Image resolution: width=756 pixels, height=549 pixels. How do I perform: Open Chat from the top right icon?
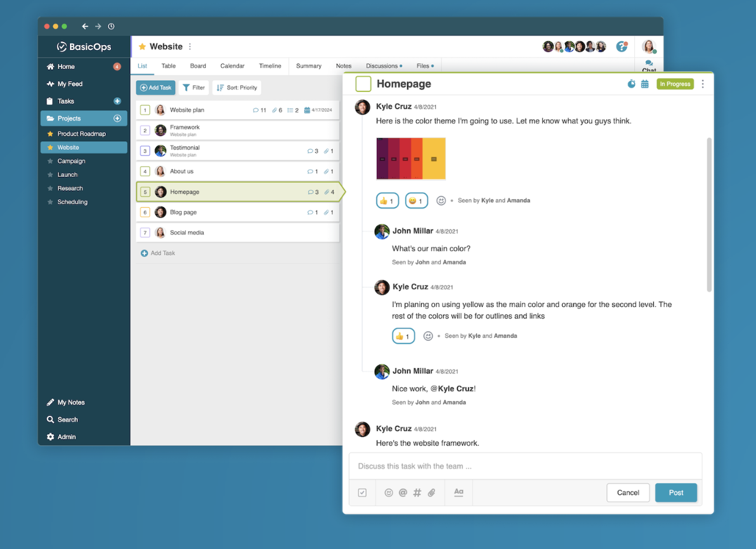point(649,63)
